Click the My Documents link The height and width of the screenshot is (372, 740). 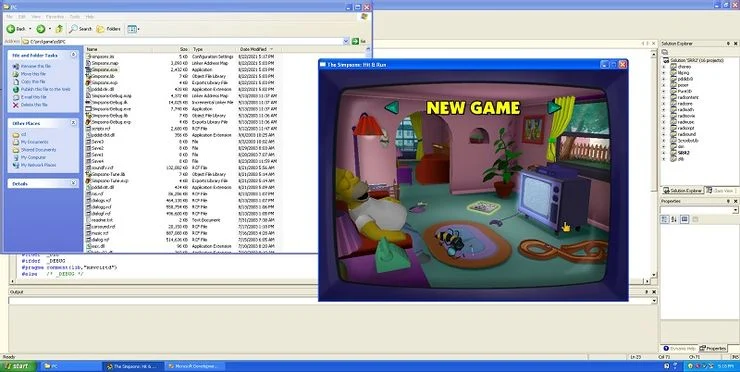[34, 142]
